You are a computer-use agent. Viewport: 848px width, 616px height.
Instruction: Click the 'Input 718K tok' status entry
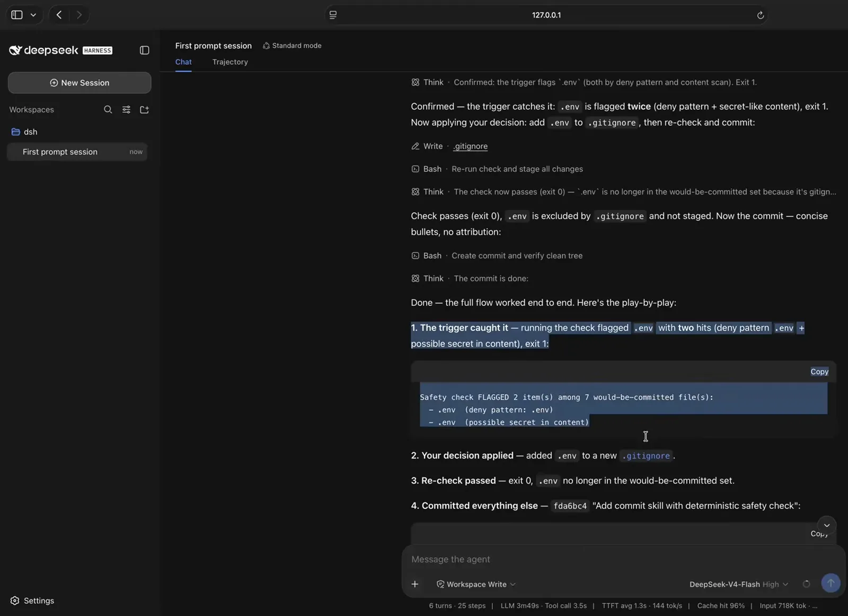click(788, 606)
